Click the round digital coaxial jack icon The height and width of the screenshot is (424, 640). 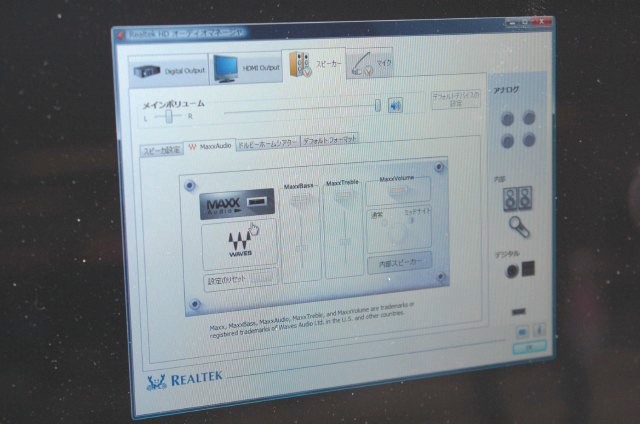pyautogui.click(x=512, y=271)
